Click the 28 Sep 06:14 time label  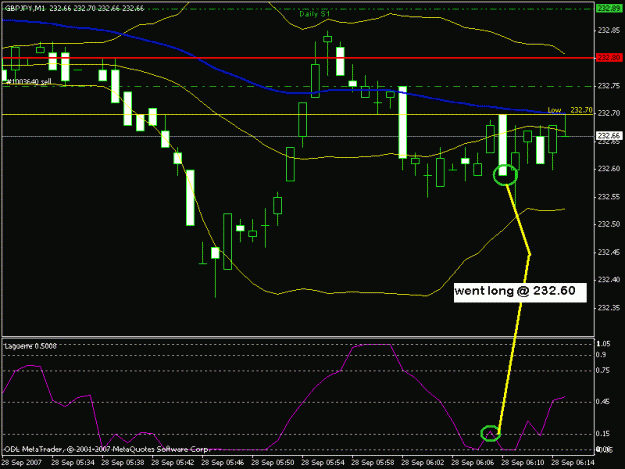point(573,463)
